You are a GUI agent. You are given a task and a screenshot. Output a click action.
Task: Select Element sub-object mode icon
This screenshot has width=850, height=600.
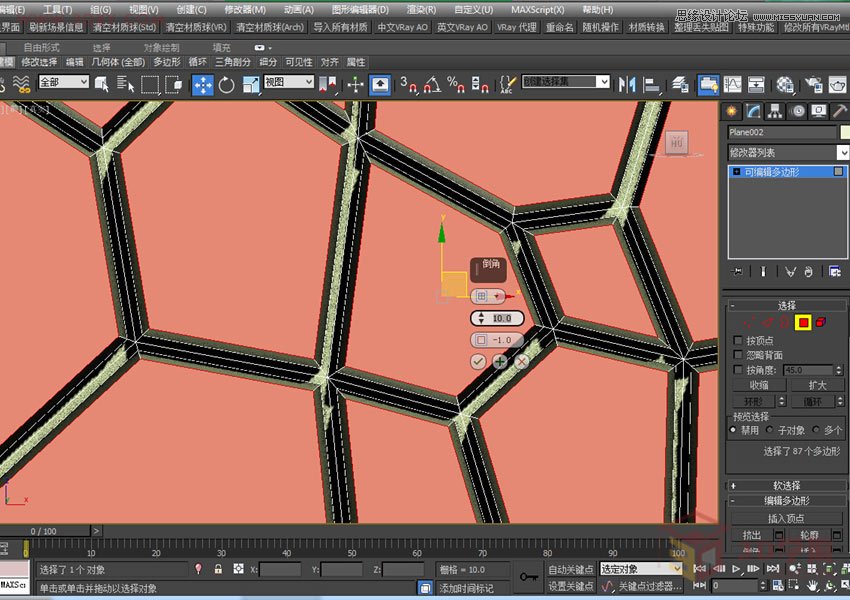820,322
